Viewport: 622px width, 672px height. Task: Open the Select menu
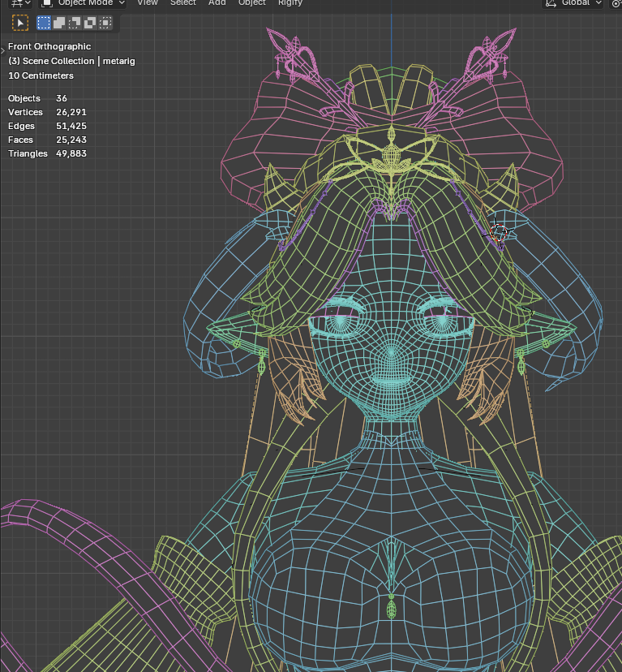[x=183, y=2]
